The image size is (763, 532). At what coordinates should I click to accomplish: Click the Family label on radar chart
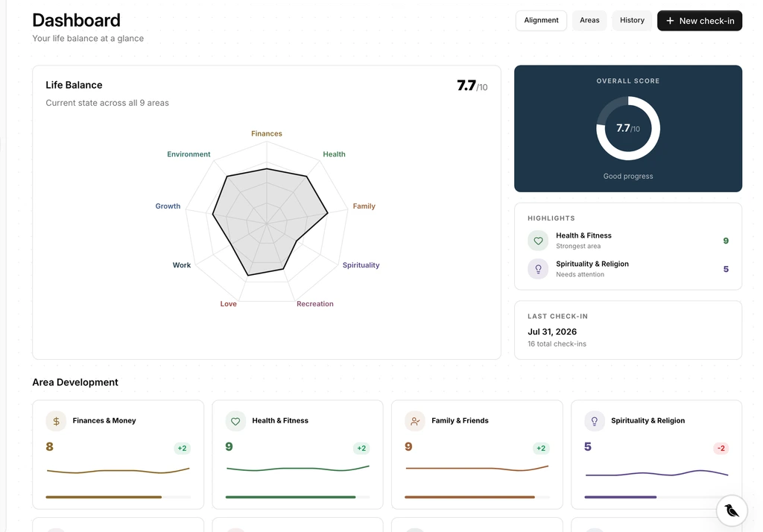click(364, 206)
